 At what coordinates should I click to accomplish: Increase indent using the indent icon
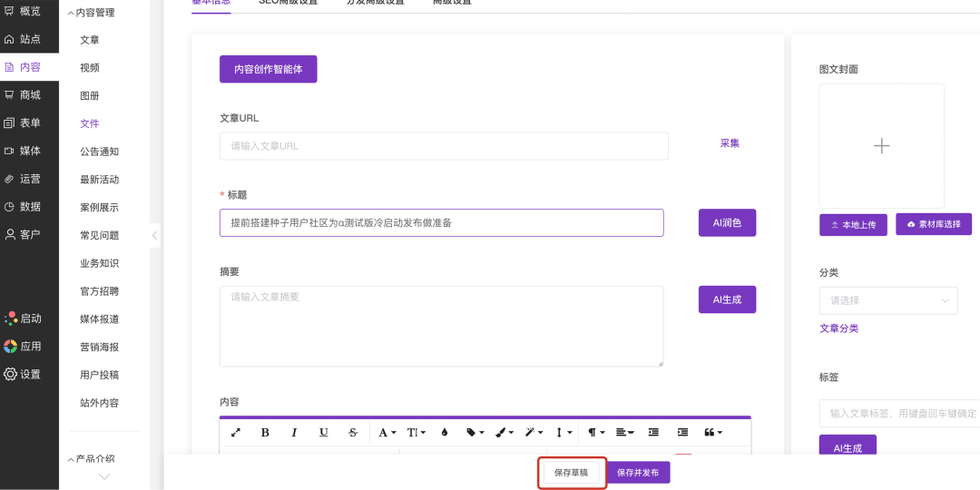click(682, 433)
